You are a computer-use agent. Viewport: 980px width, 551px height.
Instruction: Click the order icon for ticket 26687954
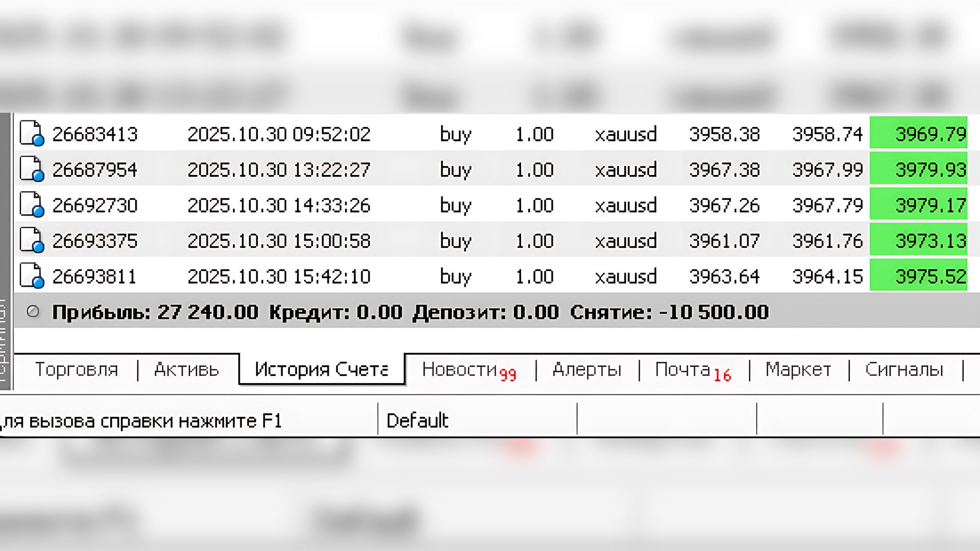[32, 169]
